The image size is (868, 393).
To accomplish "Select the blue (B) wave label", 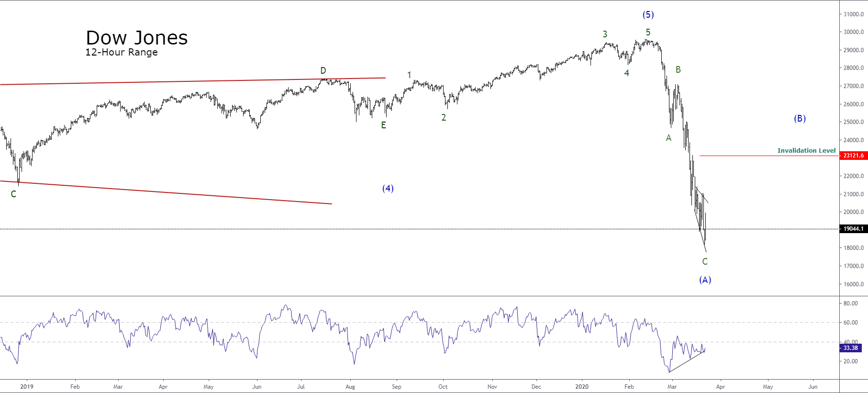I will click(x=800, y=118).
